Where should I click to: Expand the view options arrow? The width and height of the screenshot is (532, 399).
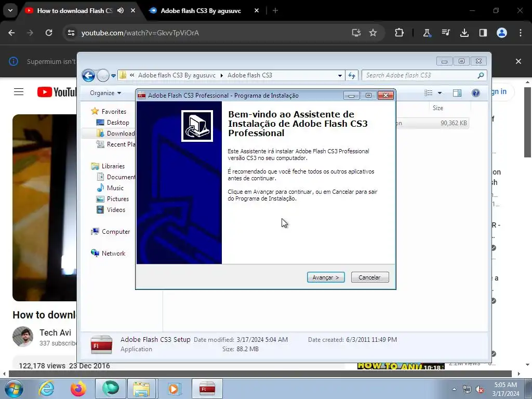pos(440,93)
